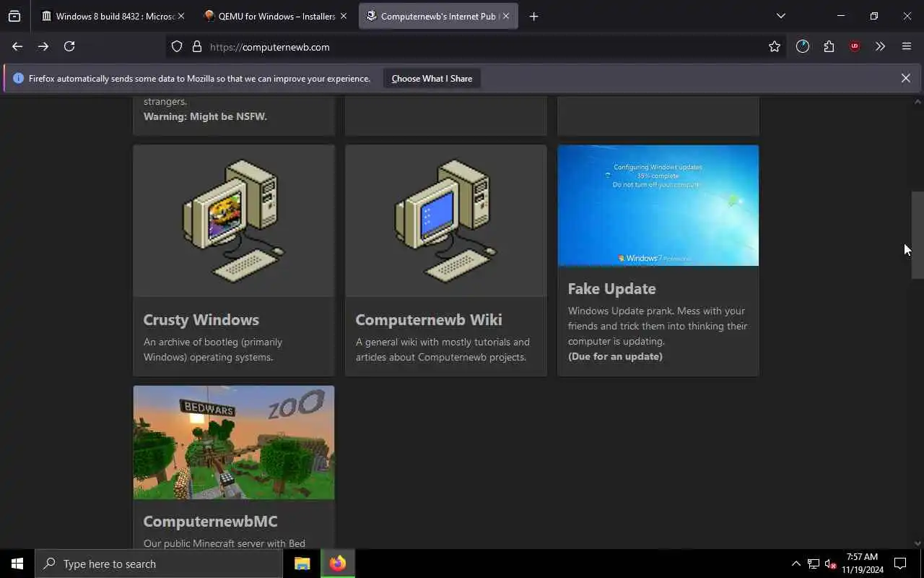
Task: Click 'Windows Update prank' description text
Action: tap(658, 326)
